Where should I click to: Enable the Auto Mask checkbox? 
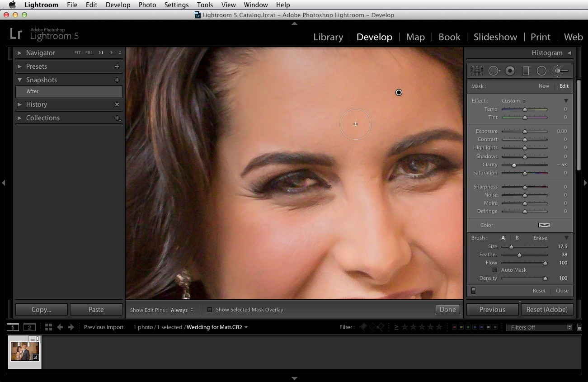(x=495, y=270)
